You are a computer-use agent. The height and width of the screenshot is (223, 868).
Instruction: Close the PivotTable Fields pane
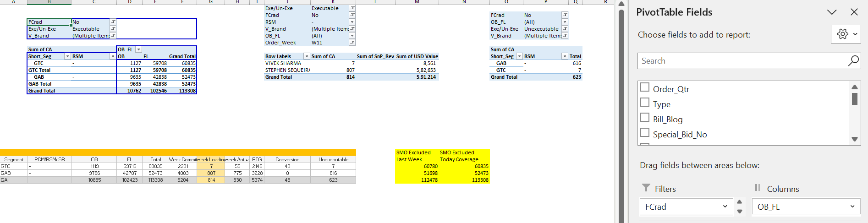point(854,12)
